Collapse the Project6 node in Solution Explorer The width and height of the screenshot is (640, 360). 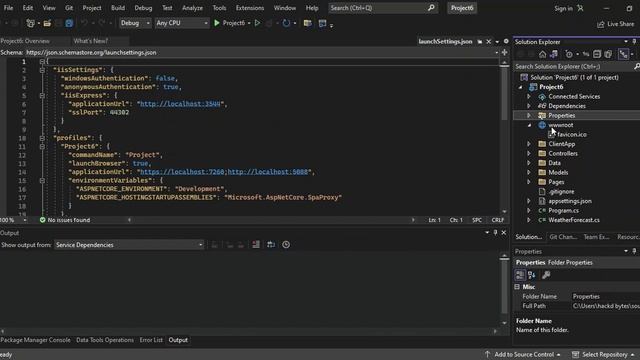[x=520, y=87]
